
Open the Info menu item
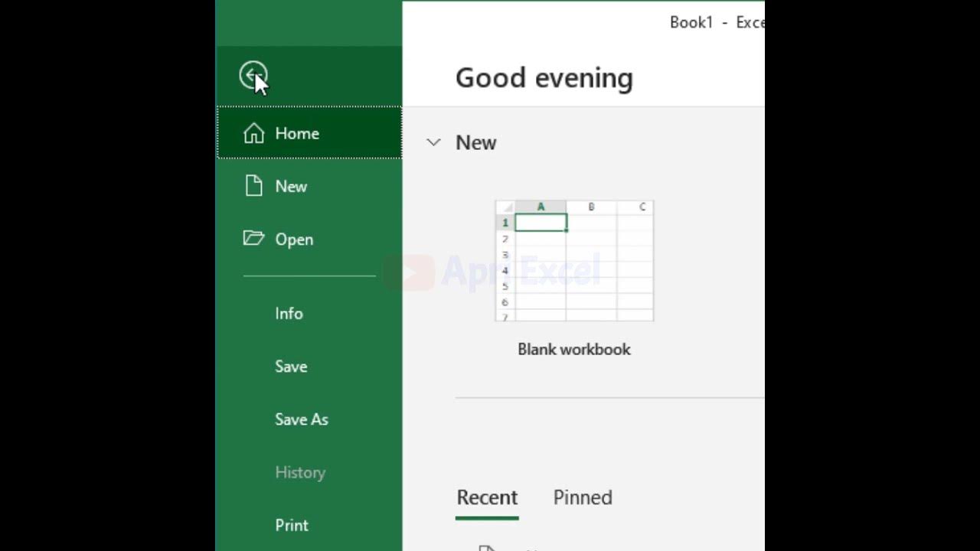tap(289, 314)
